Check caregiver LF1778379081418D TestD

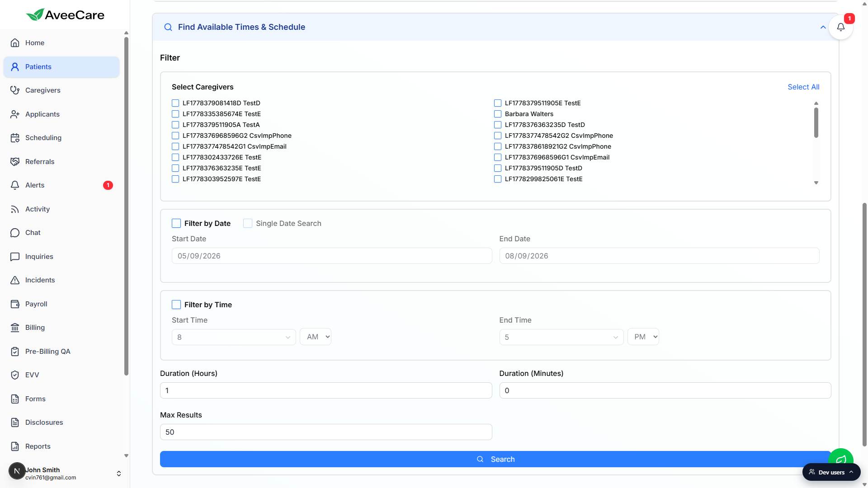tap(175, 103)
